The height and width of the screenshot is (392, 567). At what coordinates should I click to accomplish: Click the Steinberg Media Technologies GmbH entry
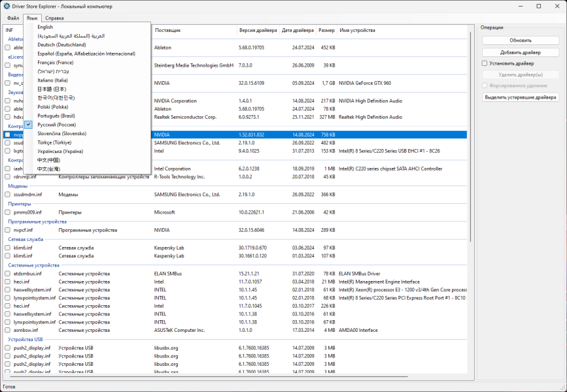click(x=194, y=65)
